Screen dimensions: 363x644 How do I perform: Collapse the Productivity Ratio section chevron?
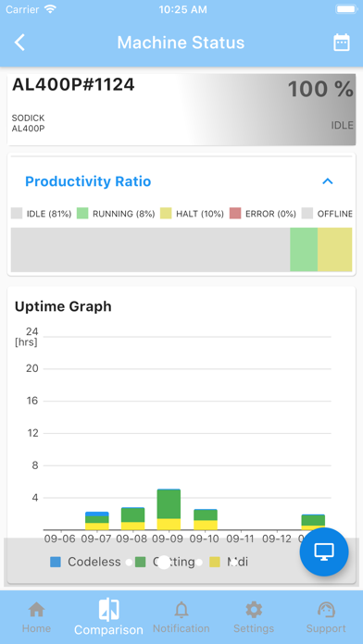click(x=327, y=181)
